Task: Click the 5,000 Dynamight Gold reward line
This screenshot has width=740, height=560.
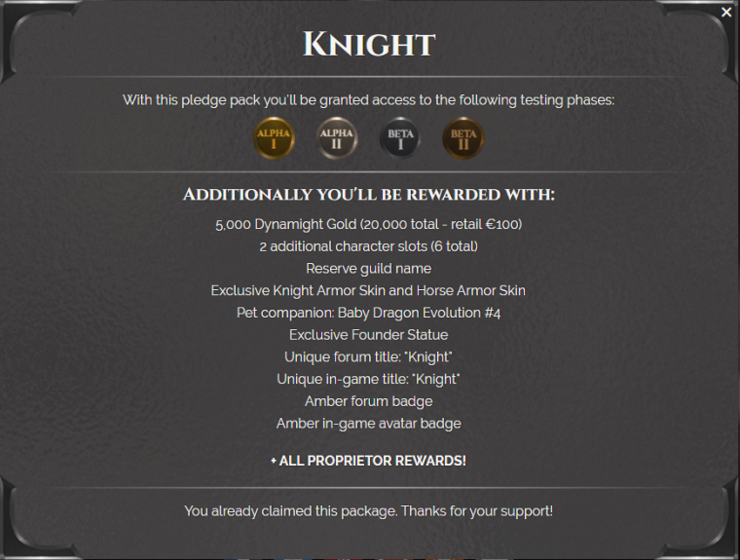Action: 369,224
